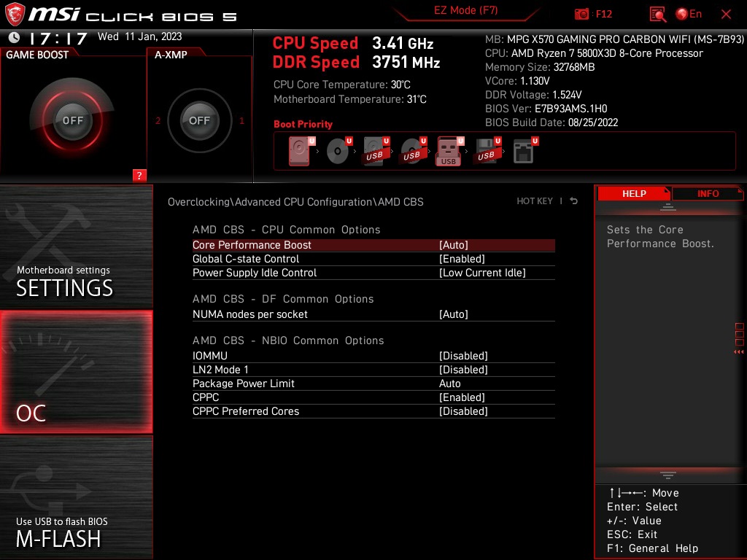Open Motherboard SETTINGS section
747x560 pixels.
76,246
